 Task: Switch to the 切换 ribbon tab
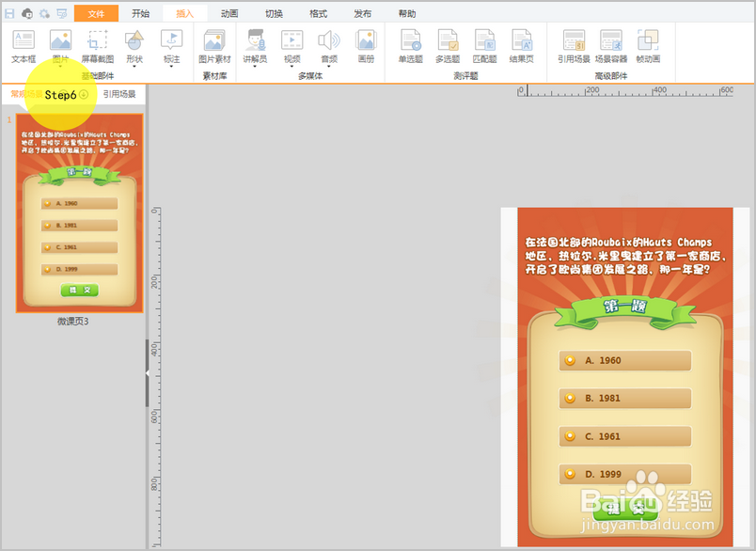click(x=274, y=13)
